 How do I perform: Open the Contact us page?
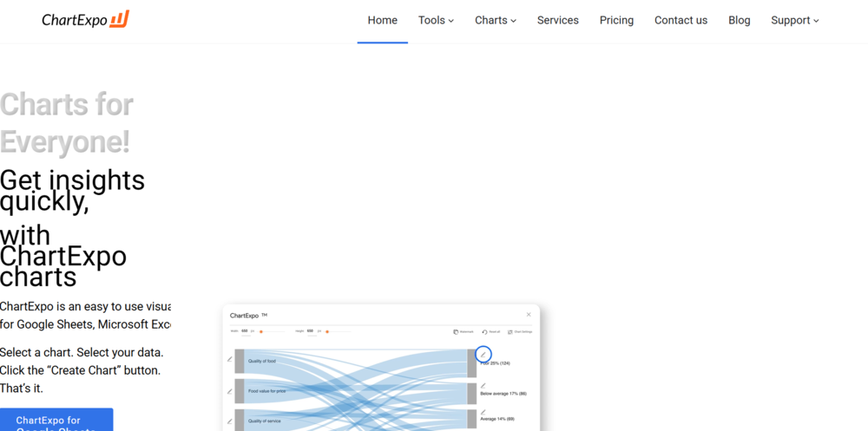pos(681,21)
